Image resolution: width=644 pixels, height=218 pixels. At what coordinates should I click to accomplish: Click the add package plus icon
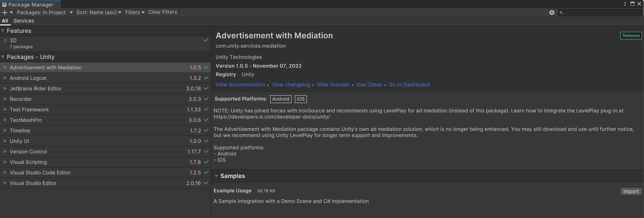[x=5, y=13]
